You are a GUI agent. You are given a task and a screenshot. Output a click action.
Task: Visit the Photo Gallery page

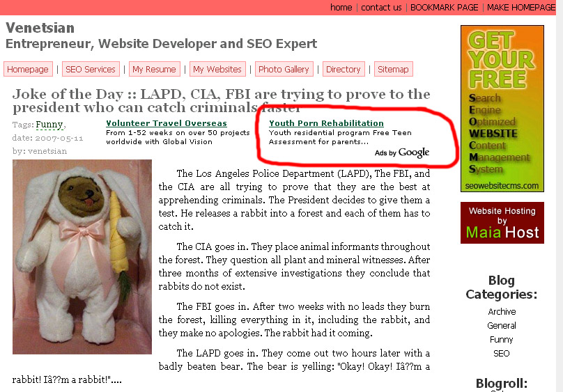(x=284, y=69)
